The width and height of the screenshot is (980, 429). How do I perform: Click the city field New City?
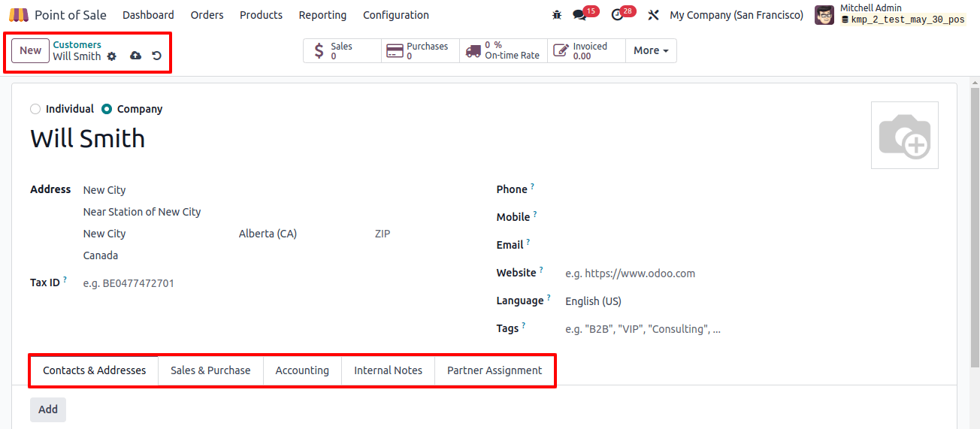pyautogui.click(x=156, y=234)
